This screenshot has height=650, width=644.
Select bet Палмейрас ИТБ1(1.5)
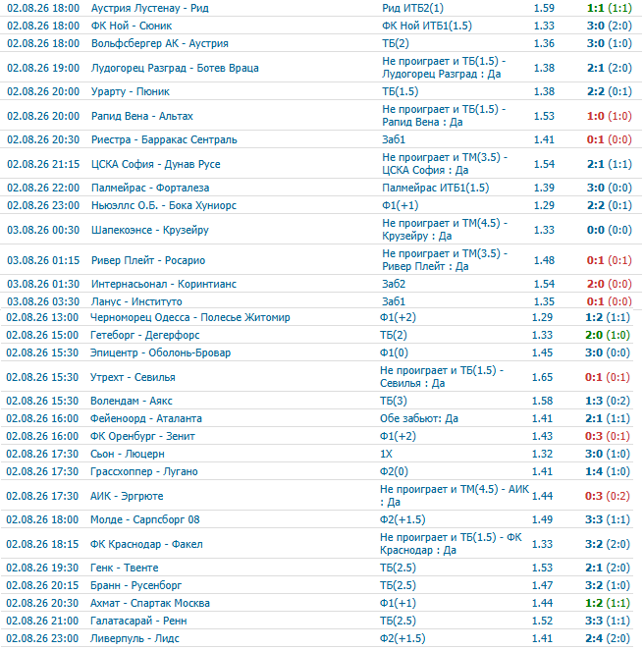click(436, 188)
